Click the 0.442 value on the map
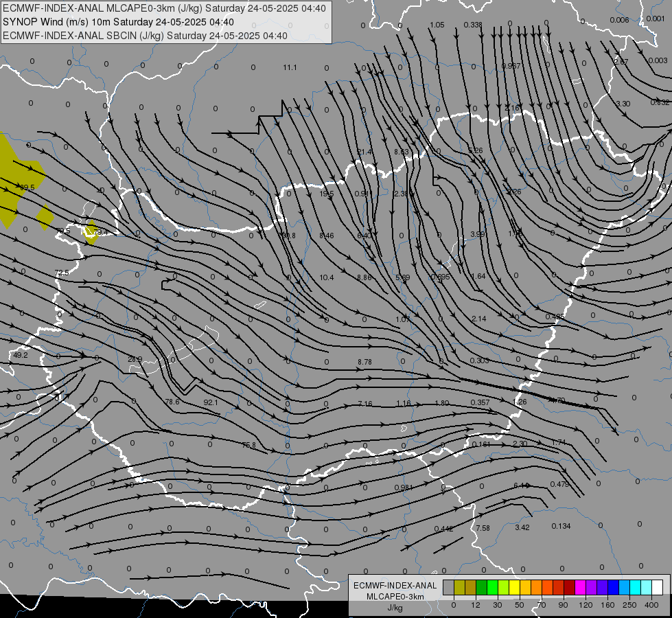The image size is (672, 618). click(x=443, y=529)
